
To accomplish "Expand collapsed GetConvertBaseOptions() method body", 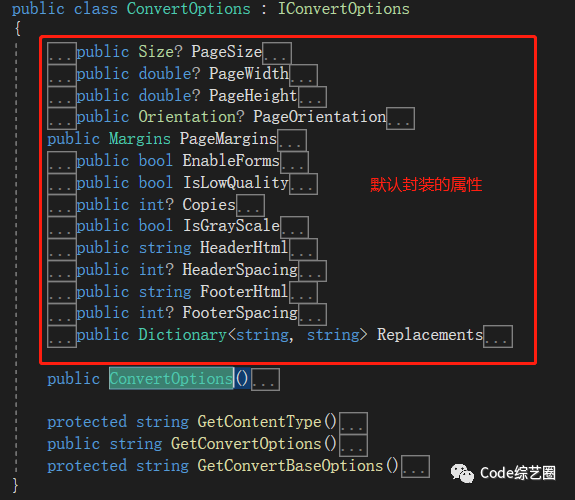I will click(x=415, y=467).
